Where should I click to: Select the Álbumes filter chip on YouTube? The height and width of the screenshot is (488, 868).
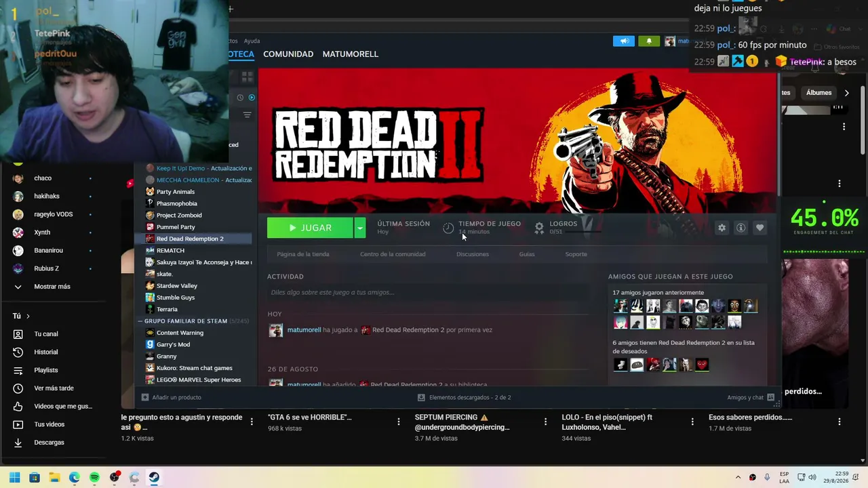(818, 93)
